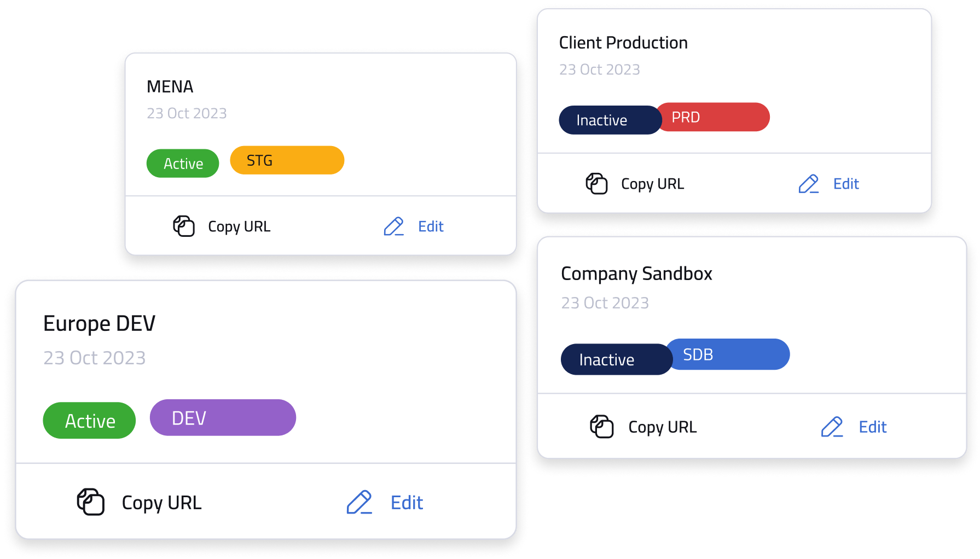The image size is (980, 559).
Task: Click pencil icon on Company Sandbox card
Action: [x=832, y=427]
